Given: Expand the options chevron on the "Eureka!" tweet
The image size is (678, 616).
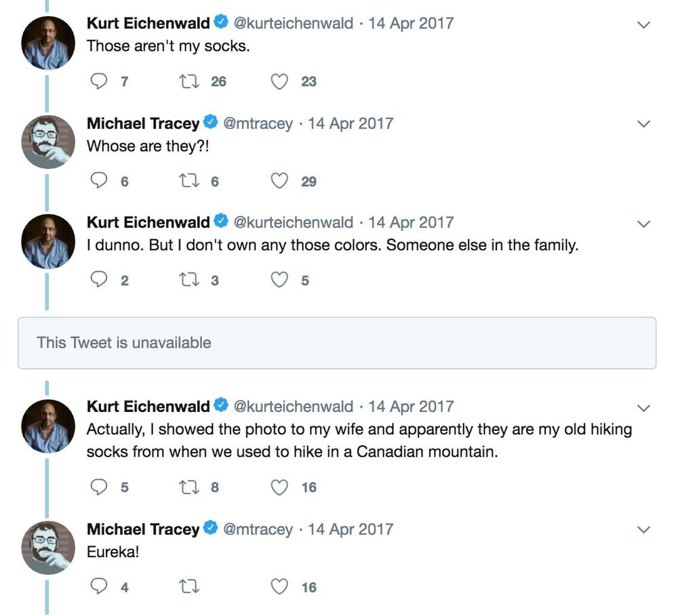Looking at the screenshot, I should click(x=642, y=529).
